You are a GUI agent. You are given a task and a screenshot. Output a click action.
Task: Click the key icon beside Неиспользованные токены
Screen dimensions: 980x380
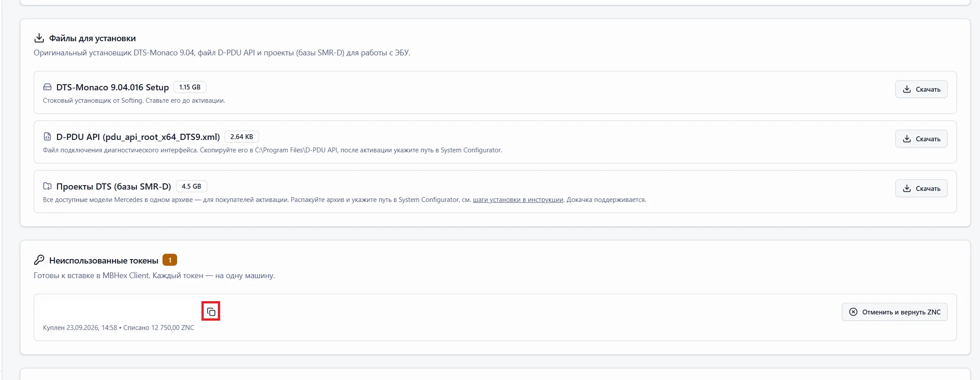pyautogui.click(x=39, y=260)
